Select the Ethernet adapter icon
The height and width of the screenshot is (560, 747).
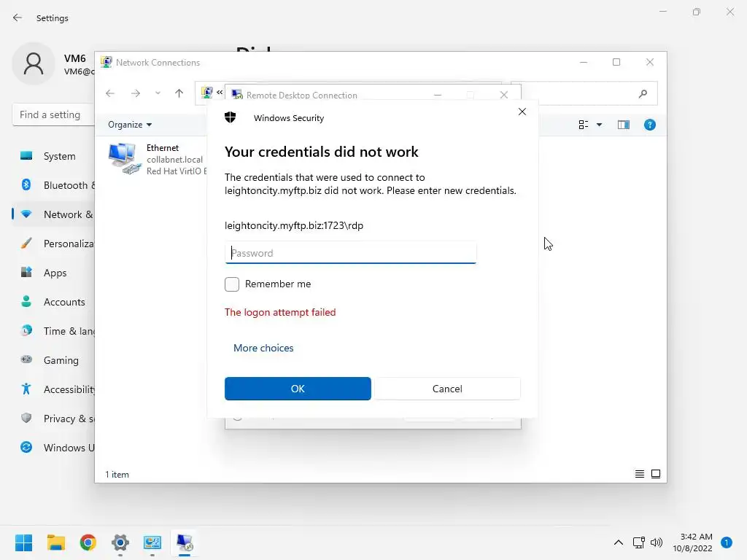point(124,158)
